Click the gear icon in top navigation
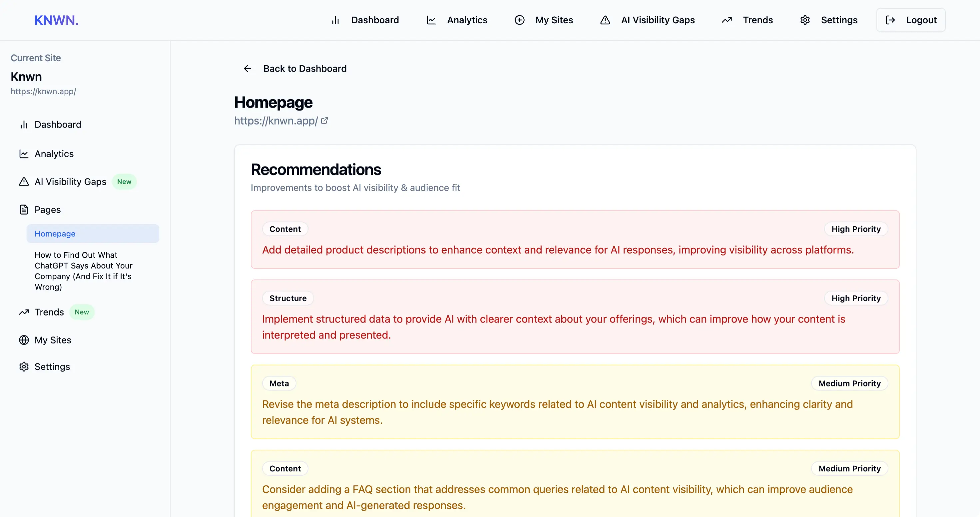This screenshot has height=517, width=980. coord(805,20)
